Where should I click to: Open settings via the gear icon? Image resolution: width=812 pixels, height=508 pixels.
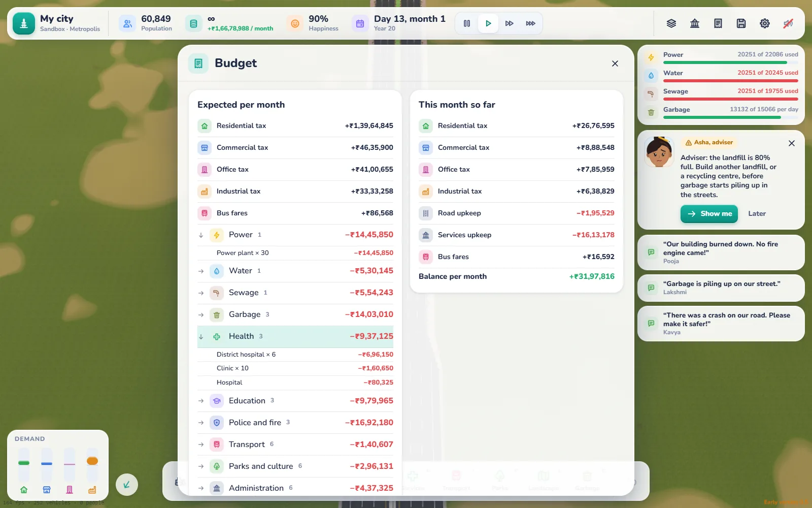click(x=765, y=23)
